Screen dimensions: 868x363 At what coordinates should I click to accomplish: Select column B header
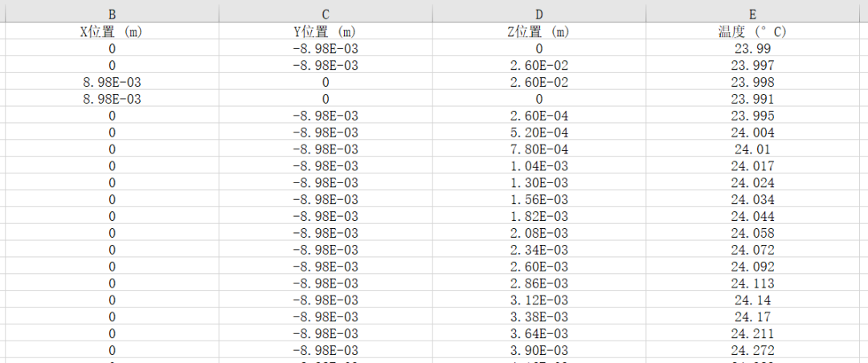112,14
